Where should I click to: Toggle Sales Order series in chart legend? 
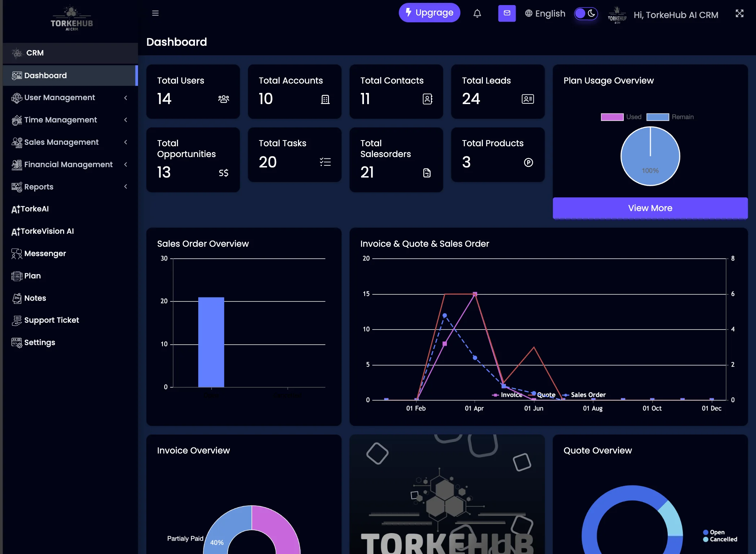[584, 395]
